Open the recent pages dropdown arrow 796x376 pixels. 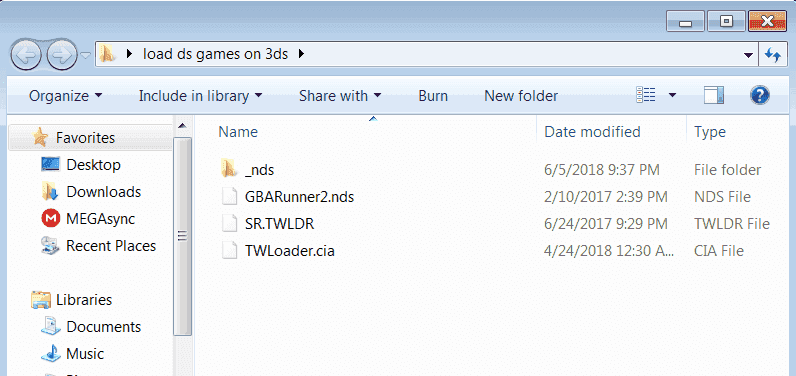[x=85, y=55]
